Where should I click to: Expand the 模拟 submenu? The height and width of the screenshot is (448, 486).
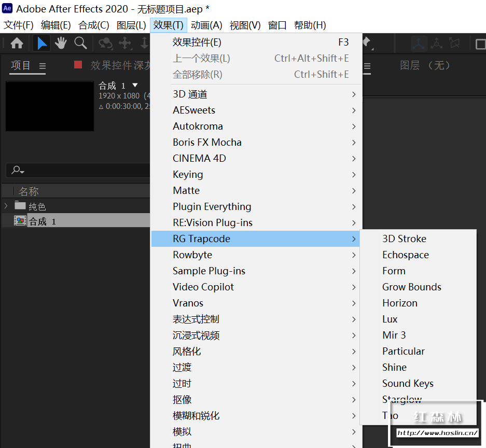pos(256,432)
